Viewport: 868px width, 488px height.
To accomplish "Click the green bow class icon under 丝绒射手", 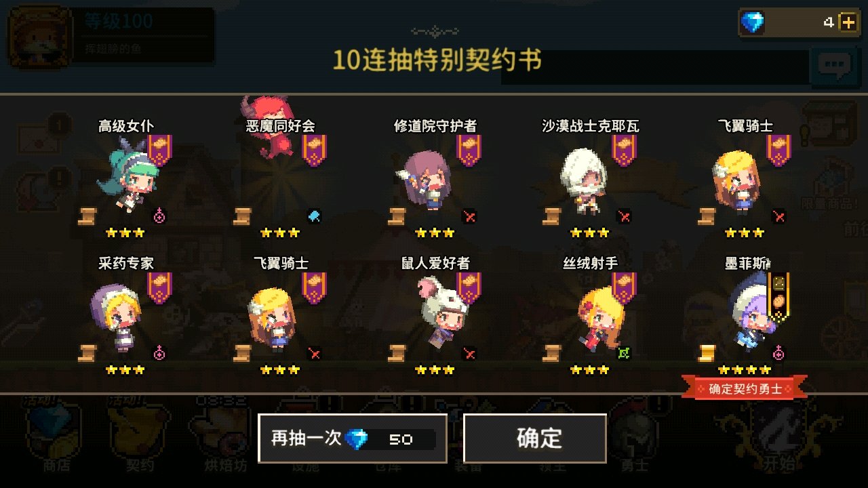I will pos(625,353).
